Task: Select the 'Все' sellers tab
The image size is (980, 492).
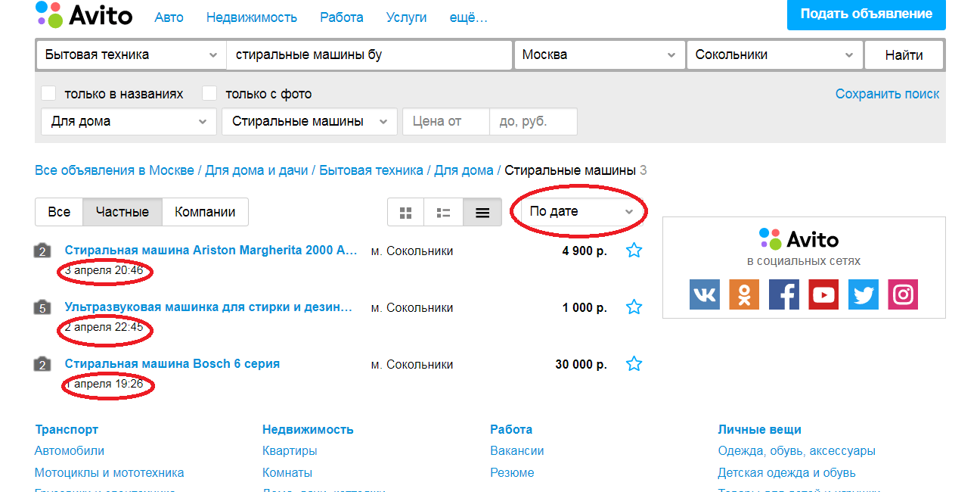Action: pyautogui.click(x=59, y=212)
